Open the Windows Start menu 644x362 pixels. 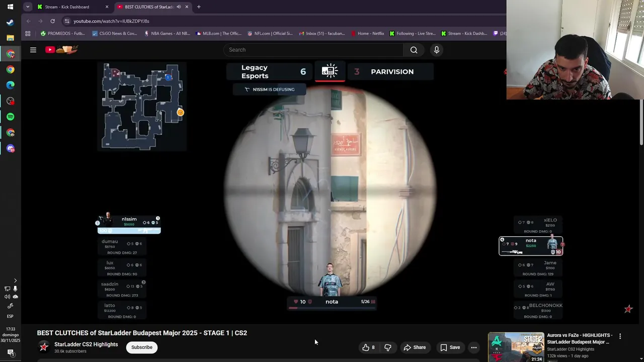pyautogui.click(x=10, y=7)
